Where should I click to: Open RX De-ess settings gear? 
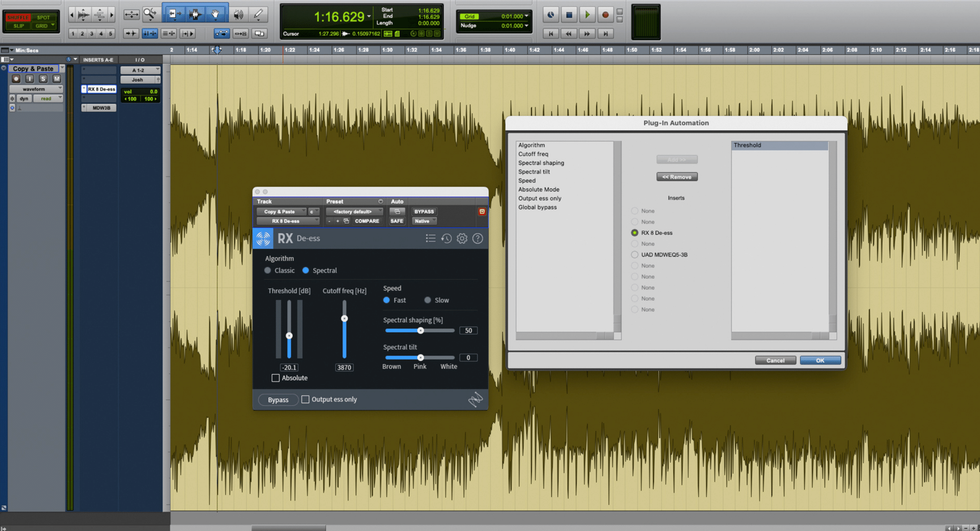click(x=462, y=238)
